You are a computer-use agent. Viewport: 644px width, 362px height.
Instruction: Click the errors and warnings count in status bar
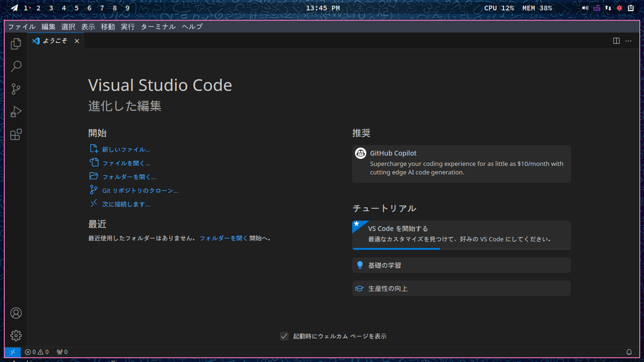pos(36,352)
